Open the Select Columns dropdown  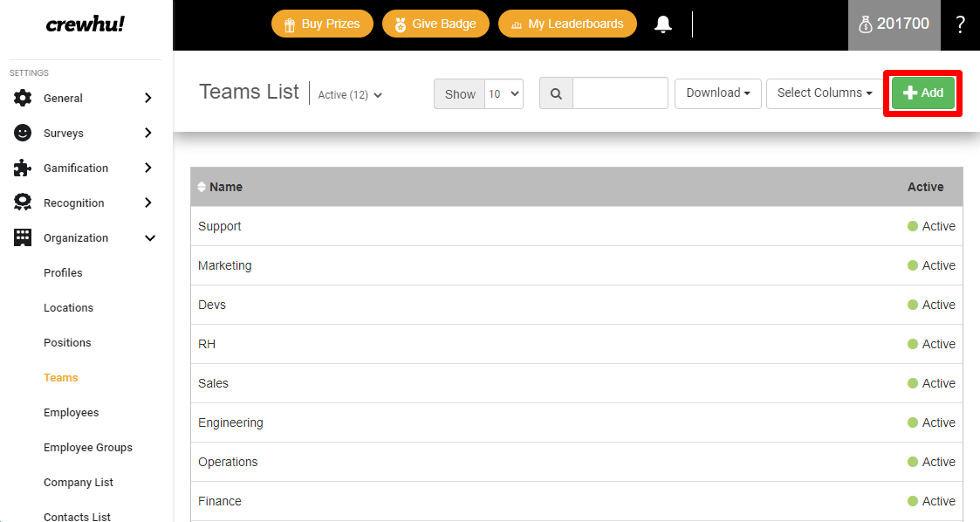tap(824, 93)
